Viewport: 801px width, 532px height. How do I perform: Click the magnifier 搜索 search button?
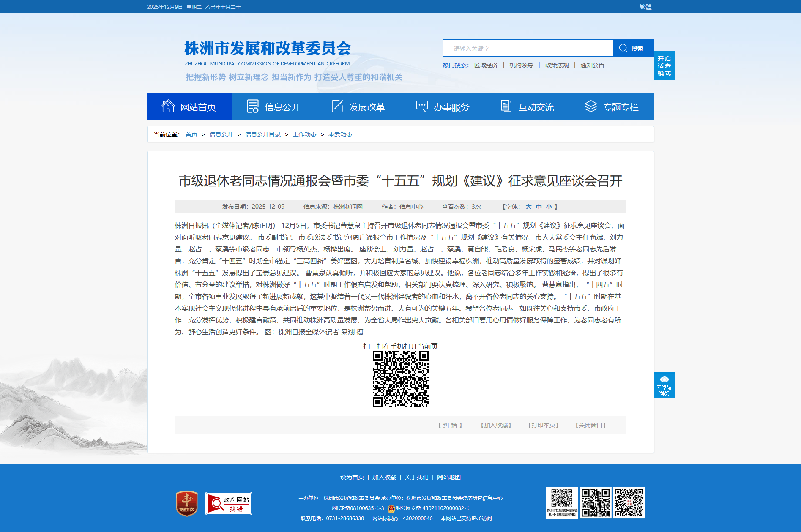(x=633, y=48)
